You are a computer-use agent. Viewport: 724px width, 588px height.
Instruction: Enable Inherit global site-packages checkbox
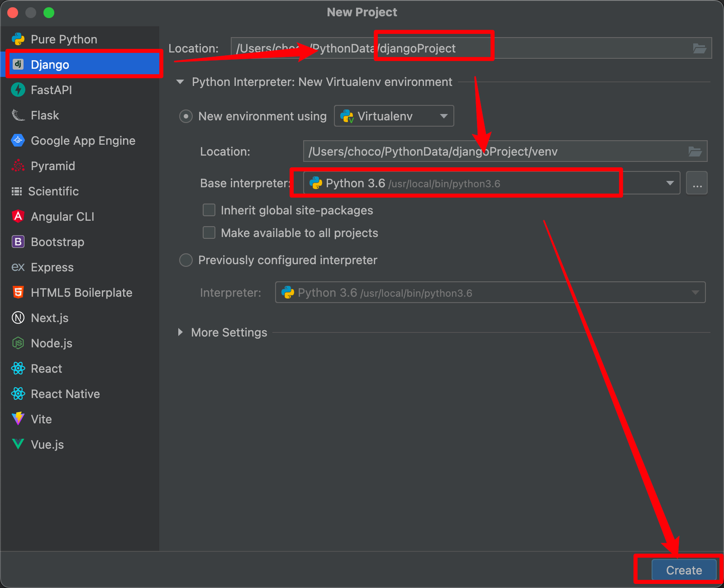pos(209,210)
